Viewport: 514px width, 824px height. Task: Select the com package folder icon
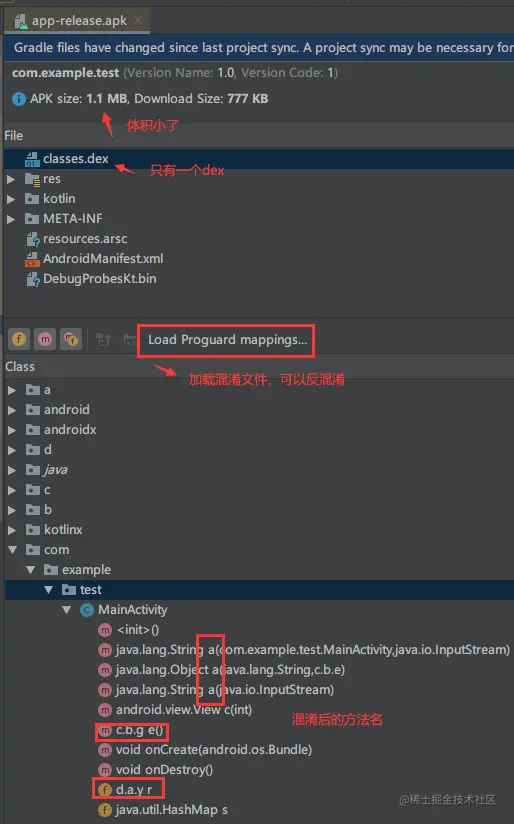(33, 550)
